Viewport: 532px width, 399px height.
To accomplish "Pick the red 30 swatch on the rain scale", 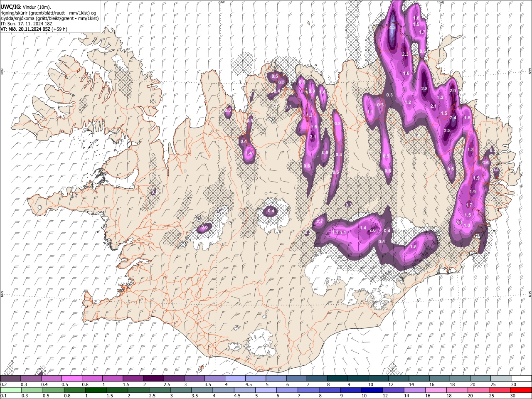I will [521, 390].
